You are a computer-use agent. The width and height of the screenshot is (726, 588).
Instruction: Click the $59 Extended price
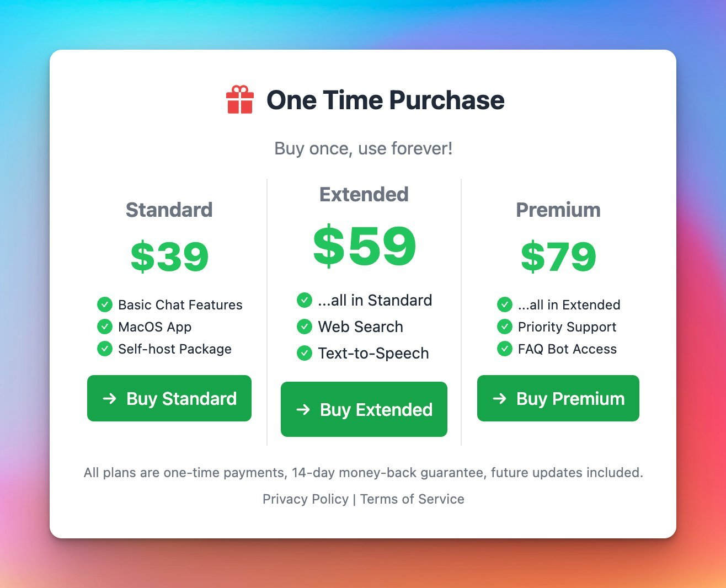(364, 245)
